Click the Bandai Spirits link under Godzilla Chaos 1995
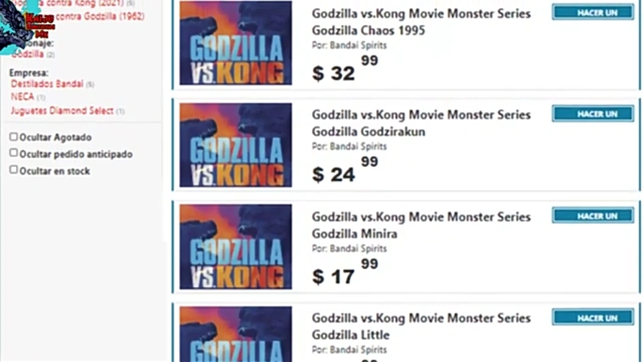 (x=358, y=46)
